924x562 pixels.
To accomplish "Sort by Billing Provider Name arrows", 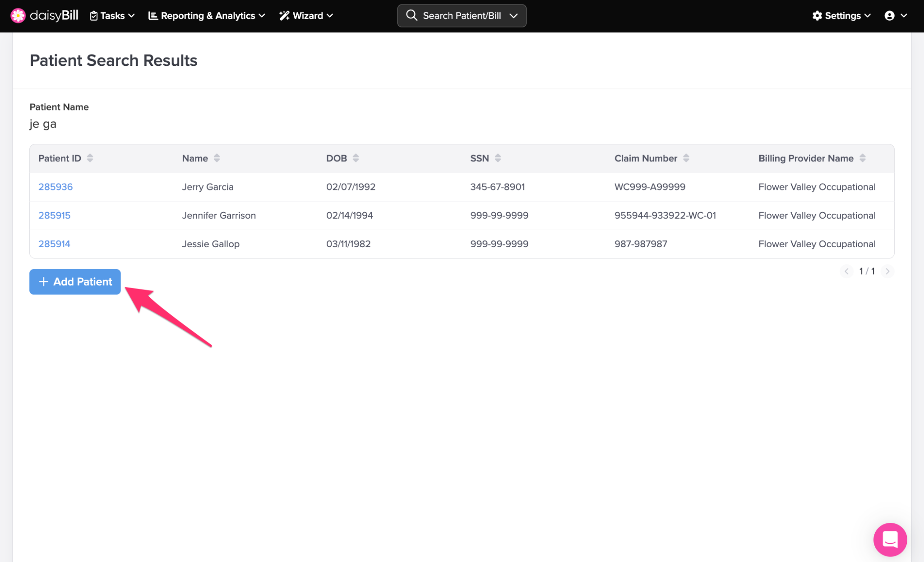I will [862, 158].
